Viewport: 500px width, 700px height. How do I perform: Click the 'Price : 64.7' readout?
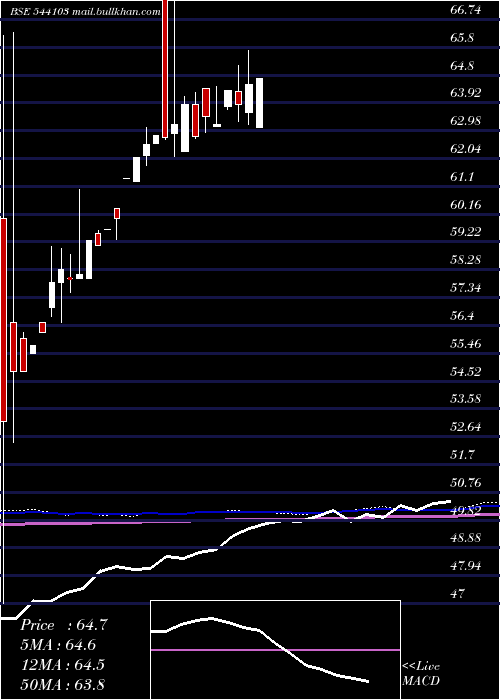[x=63, y=625]
